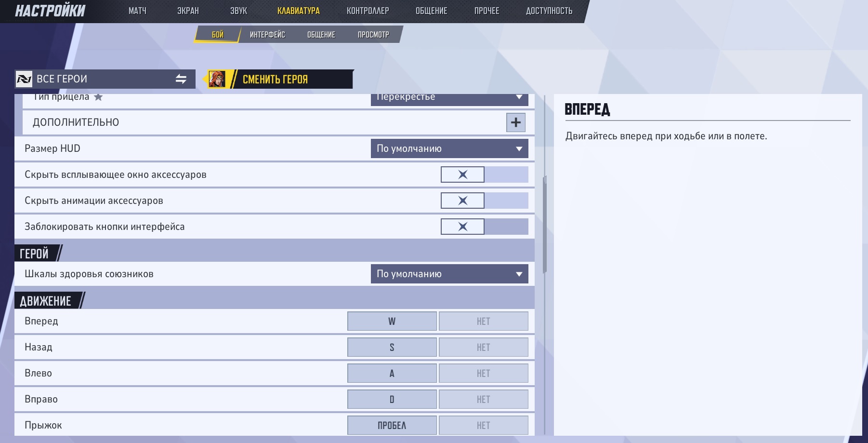
Task: Set secondary key НЕТ for Влево
Action: pos(484,373)
